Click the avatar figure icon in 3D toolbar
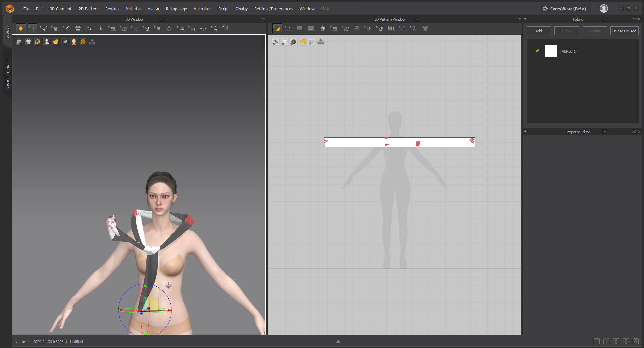The height and width of the screenshot is (348, 644). (101, 29)
